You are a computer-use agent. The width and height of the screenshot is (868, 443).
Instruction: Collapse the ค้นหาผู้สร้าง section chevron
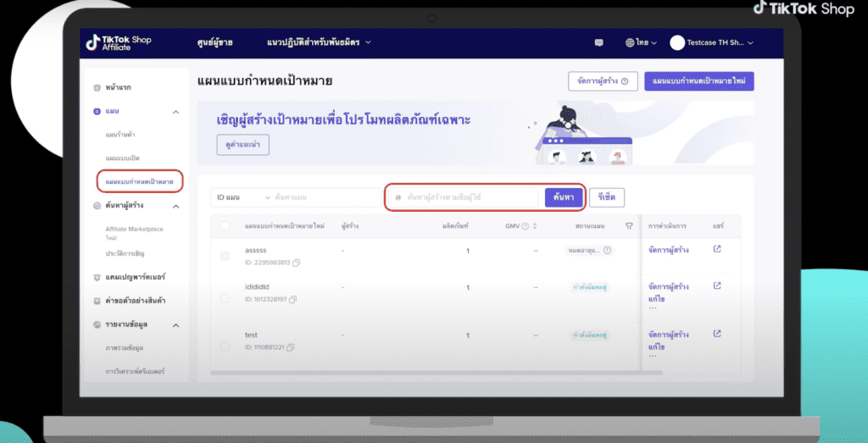click(x=176, y=207)
